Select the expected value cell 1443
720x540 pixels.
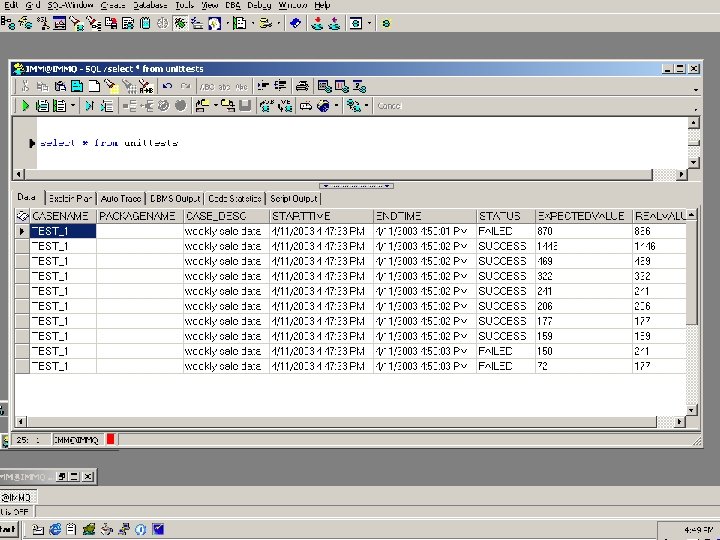584,246
